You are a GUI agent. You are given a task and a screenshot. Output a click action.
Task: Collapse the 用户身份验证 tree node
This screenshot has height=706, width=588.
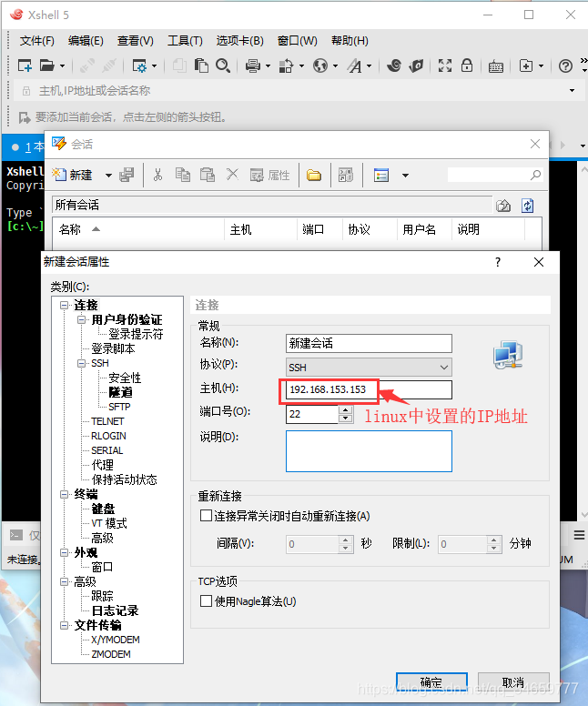(82, 319)
